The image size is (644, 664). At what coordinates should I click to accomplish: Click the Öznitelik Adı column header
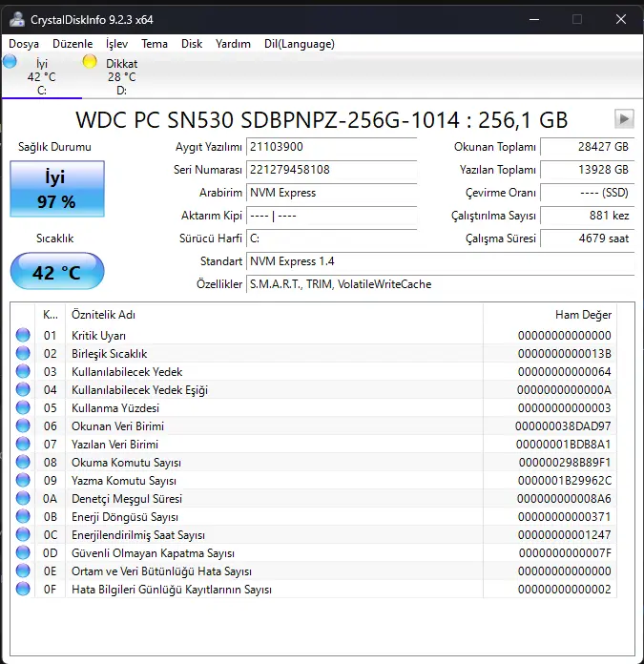coord(274,315)
